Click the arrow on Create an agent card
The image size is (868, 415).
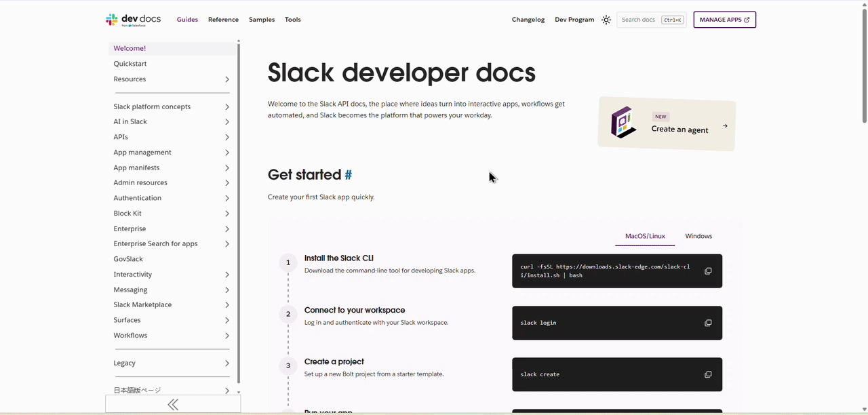(x=725, y=125)
